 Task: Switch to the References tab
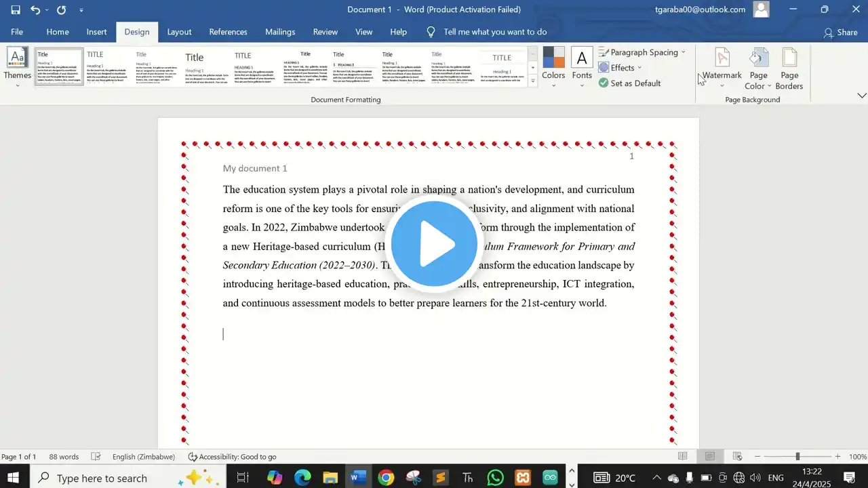tap(228, 32)
